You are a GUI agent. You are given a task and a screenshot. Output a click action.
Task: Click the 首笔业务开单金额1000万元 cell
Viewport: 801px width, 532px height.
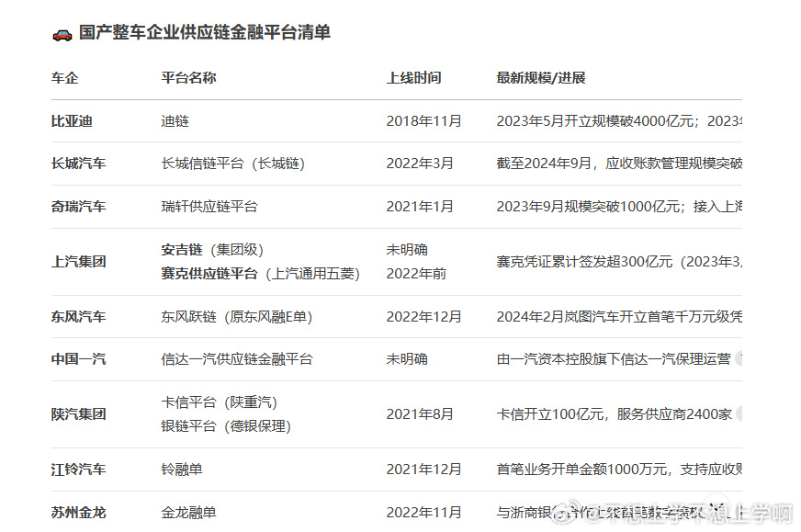click(619, 470)
